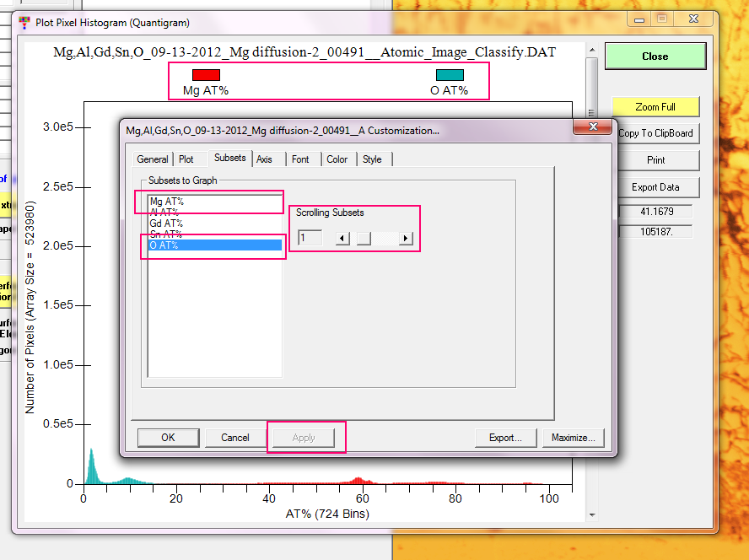Click the Scrolling Subsets slider thumb
This screenshot has height=560, width=749.
(x=364, y=239)
